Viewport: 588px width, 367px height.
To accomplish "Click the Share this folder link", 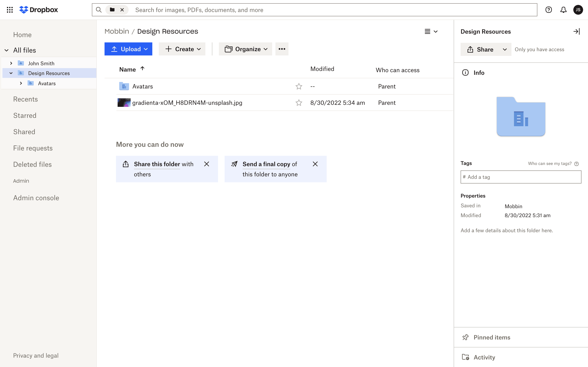I will [157, 164].
